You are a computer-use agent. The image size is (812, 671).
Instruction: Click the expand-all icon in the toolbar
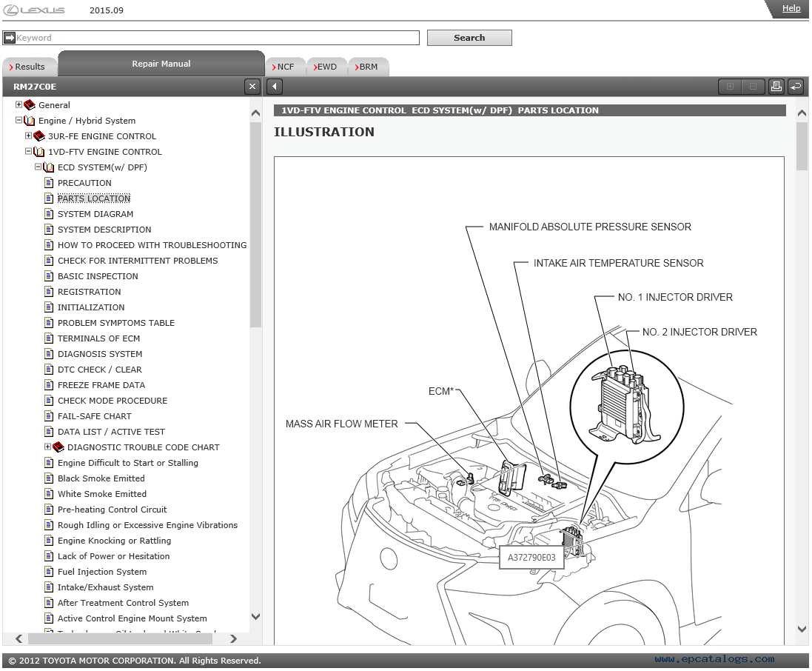coord(730,87)
